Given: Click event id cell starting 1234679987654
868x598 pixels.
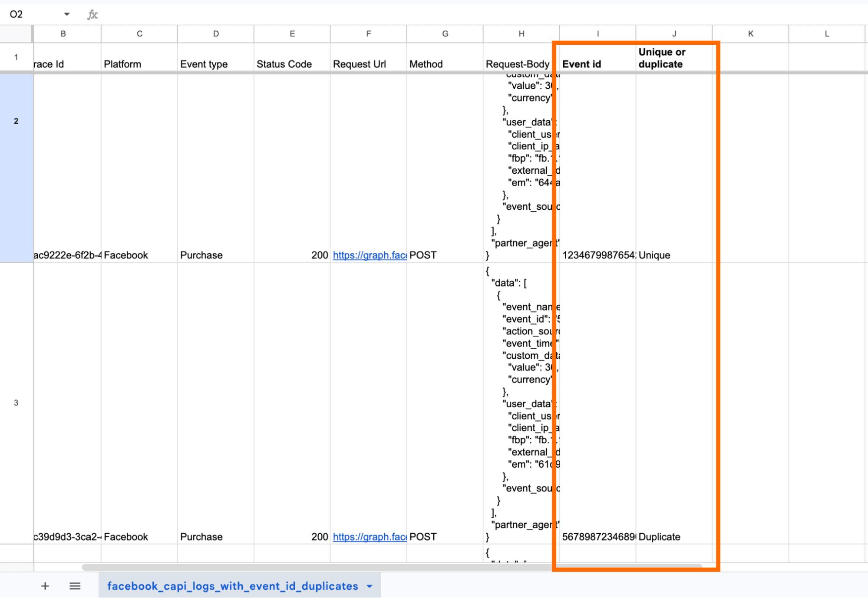Looking at the screenshot, I should (598, 168).
